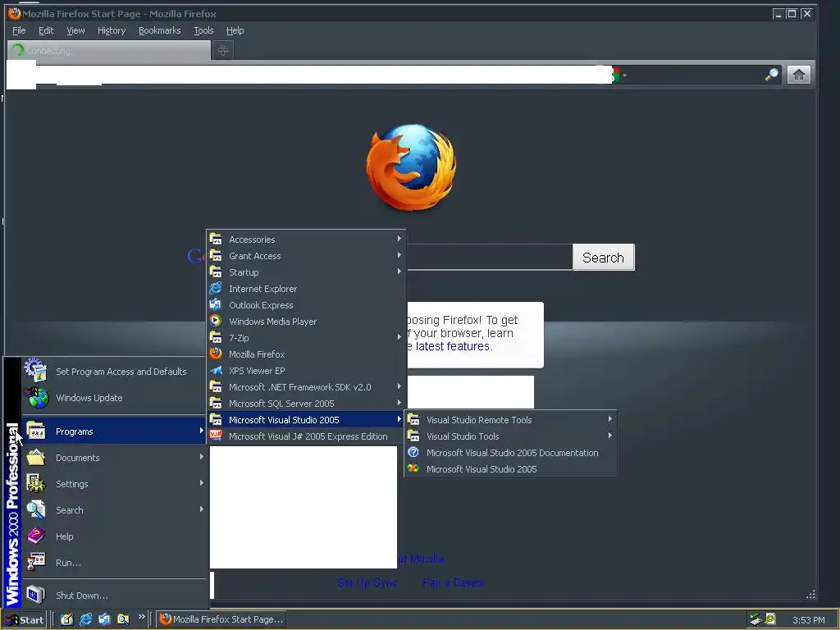Click the network tray icon
840x630 pixels.
point(756,619)
